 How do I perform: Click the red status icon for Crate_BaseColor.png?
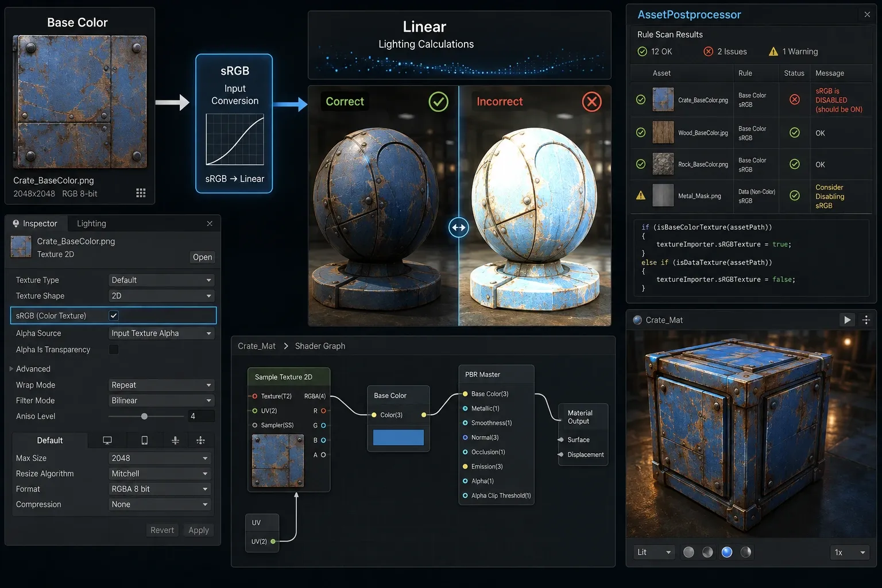(x=795, y=99)
